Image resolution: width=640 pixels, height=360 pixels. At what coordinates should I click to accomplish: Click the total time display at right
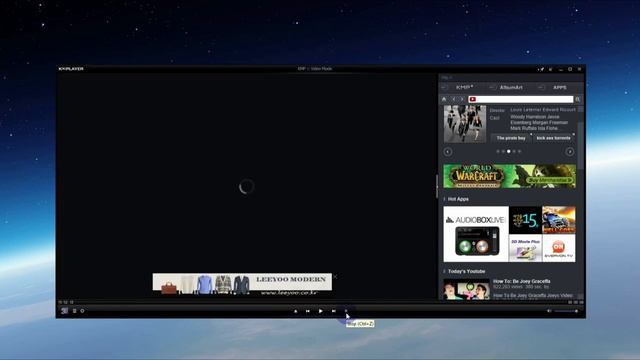(576, 302)
